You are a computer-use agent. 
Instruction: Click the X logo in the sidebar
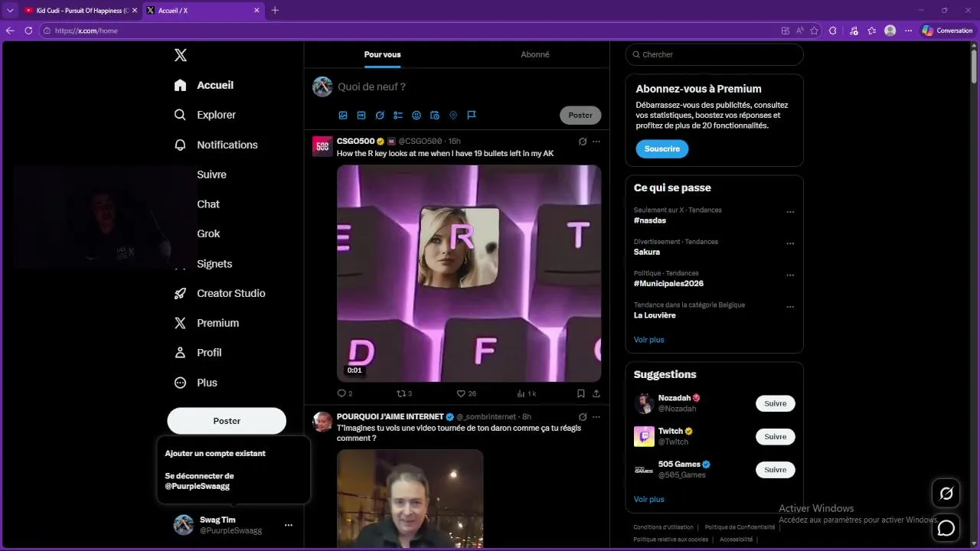click(181, 55)
